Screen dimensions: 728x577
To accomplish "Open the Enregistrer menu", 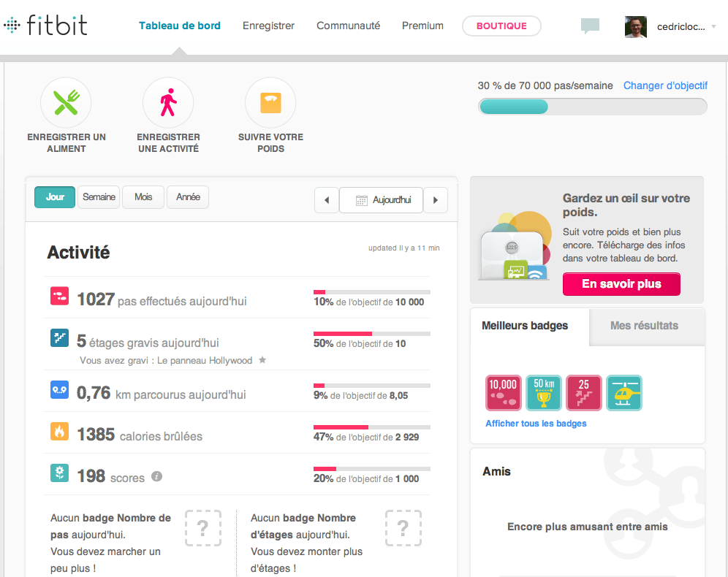I will click(268, 26).
